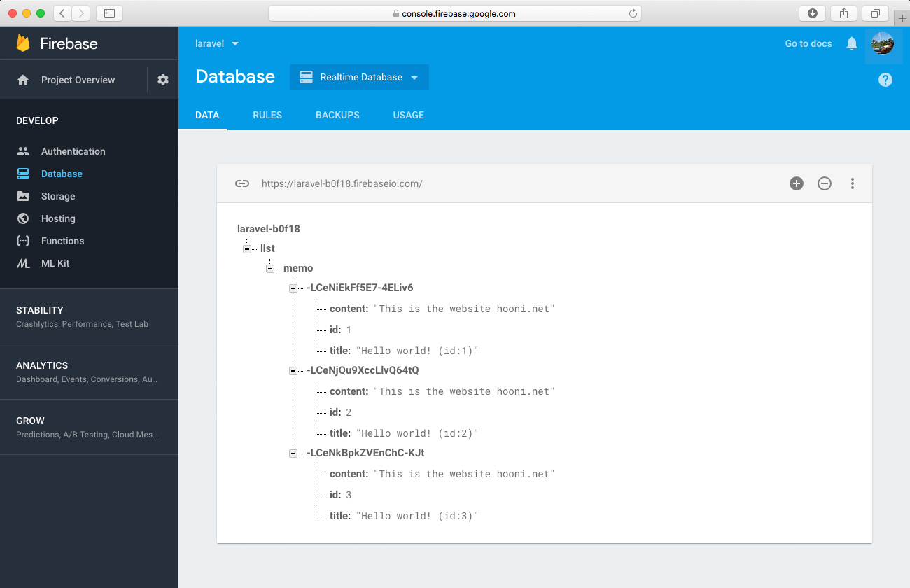The image size is (910, 588).
Task: Expand the STABILITY section
Action: coord(89,316)
